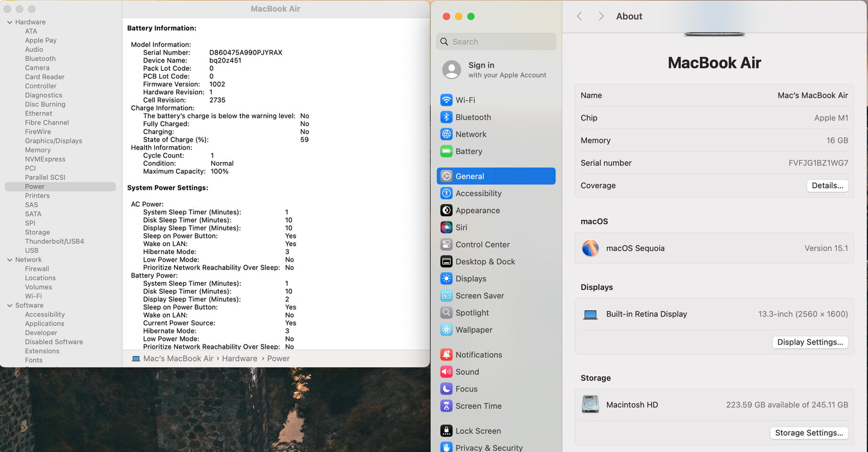Viewport: 868px width, 452px height.
Task: Collapse the Hardware tree section
Action: 10,22
